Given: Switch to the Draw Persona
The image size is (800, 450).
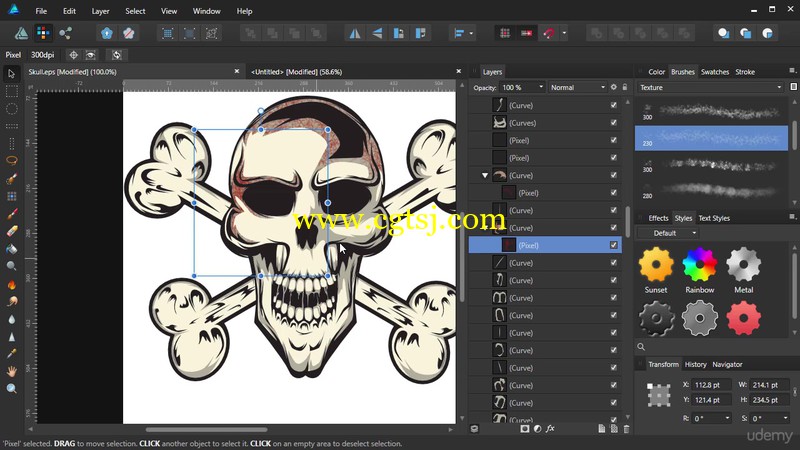Looking at the screenshot, I should (21, 33).
